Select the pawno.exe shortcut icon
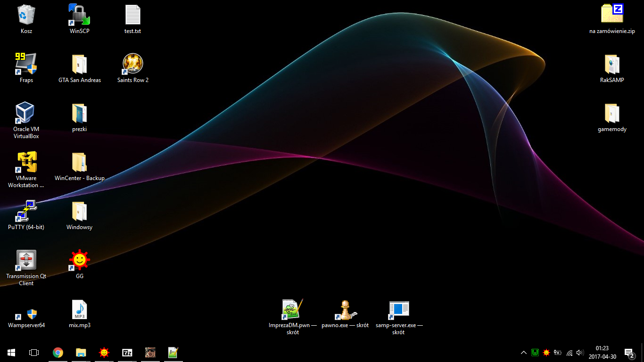Viewport: 644px width, 362px height. pyautogui.click(x=345, y=310)
